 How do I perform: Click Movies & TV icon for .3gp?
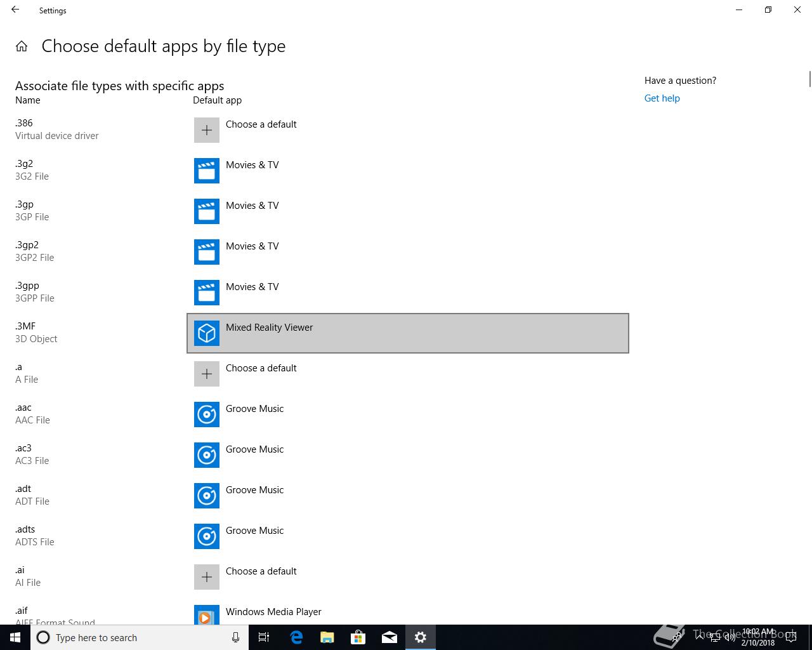pyautogui.click(x=207, y=211)
